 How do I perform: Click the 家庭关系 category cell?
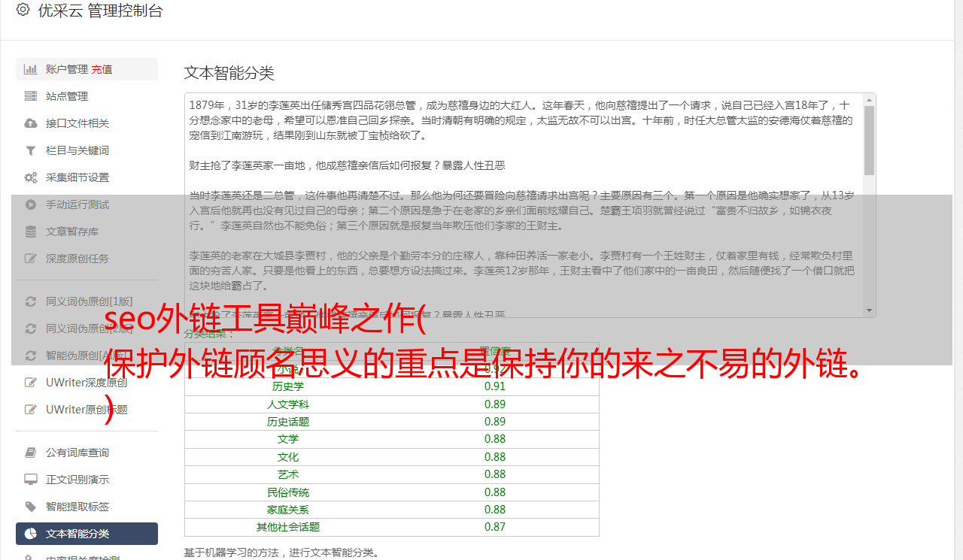[x=288, y=510]
